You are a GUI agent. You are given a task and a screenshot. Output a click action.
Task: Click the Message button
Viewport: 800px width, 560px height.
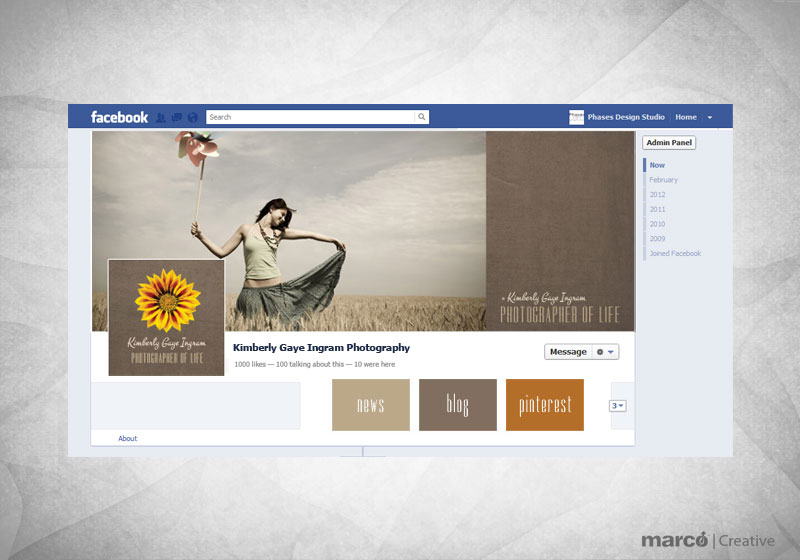pyautogui.click(x=568, y=352)
